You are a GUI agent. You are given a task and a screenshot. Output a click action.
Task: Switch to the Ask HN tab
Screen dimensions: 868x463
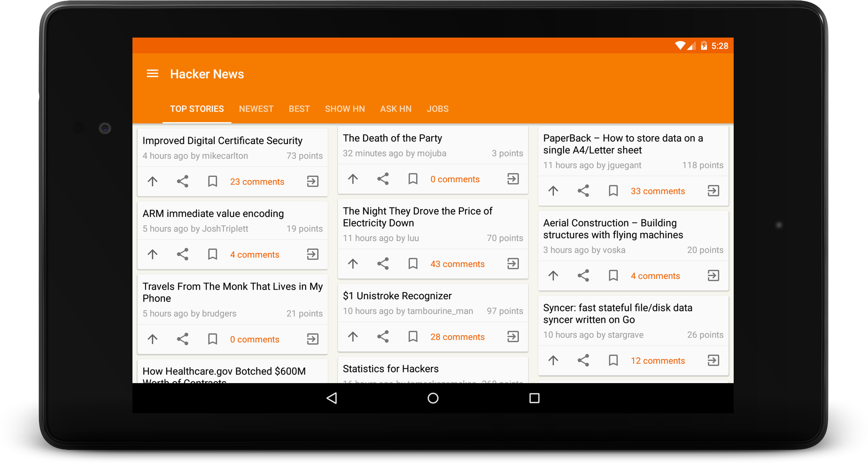point(396,109)
